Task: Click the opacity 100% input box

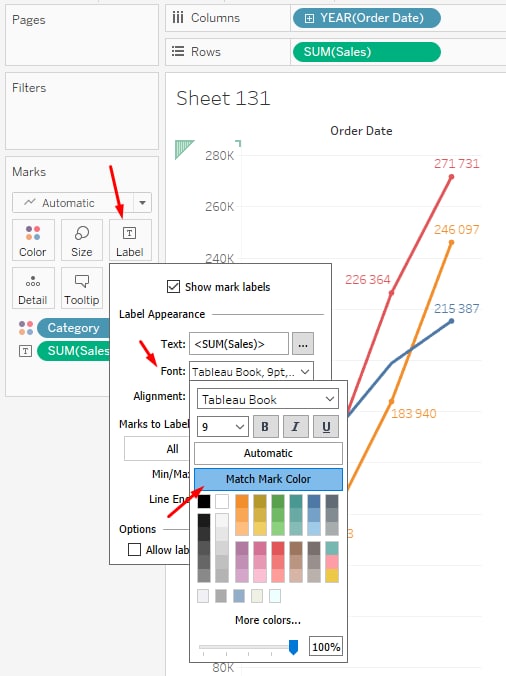Action: [326, 647]
